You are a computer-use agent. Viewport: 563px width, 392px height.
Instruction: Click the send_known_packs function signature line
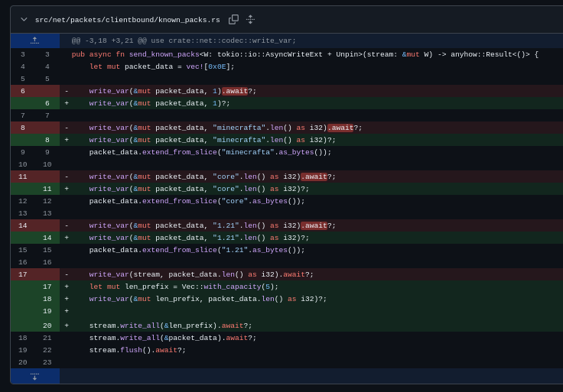click(304, 54)
